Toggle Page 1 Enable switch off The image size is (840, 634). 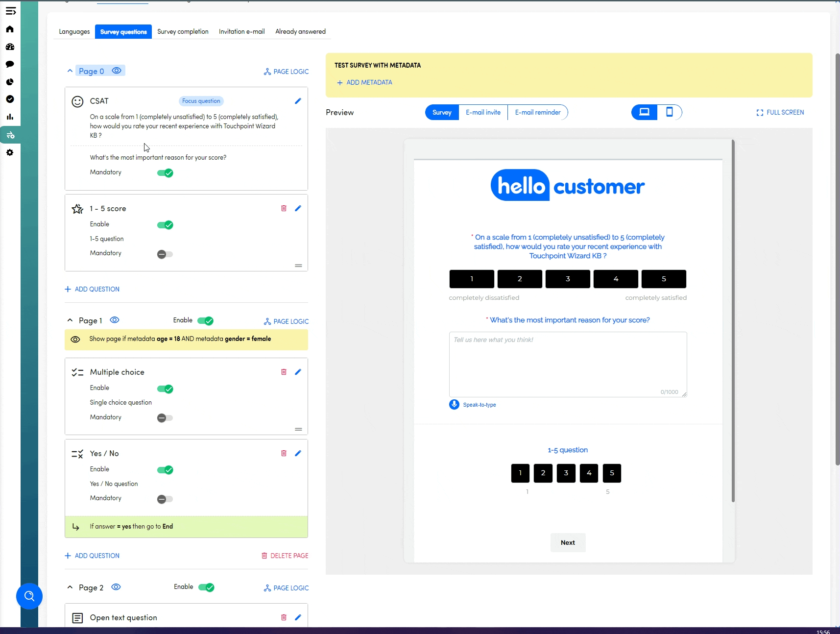tap(205, 321)
